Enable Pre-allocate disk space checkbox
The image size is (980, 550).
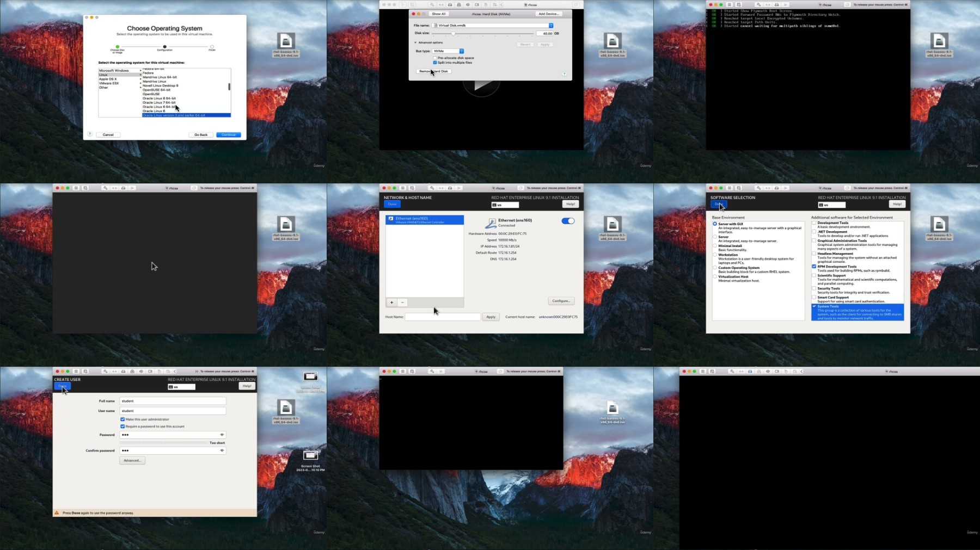pos(435,58)
